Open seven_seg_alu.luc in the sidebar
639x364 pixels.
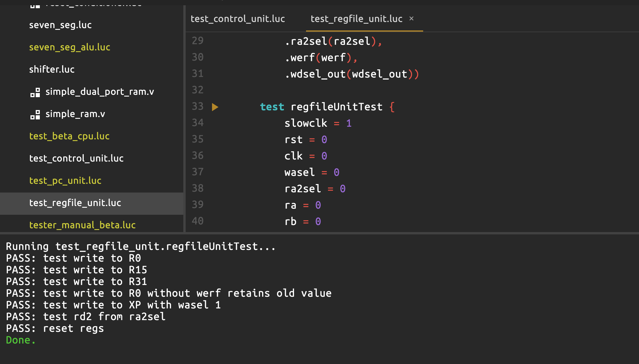point(69,47)
